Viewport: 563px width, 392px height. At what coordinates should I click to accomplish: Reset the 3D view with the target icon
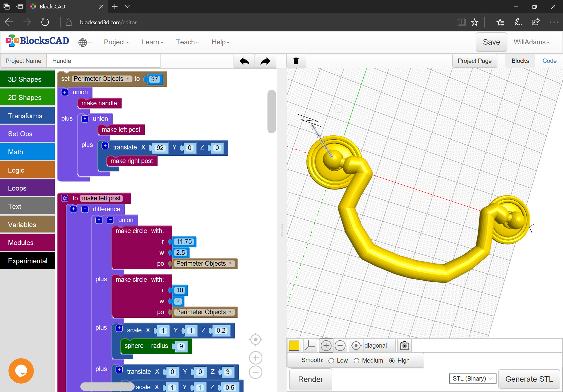tap(356, 346)
